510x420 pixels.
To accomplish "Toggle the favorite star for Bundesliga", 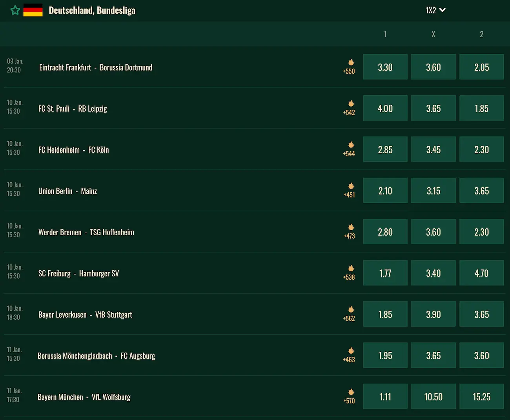I will pyautogui.click(x=15, y=10).
